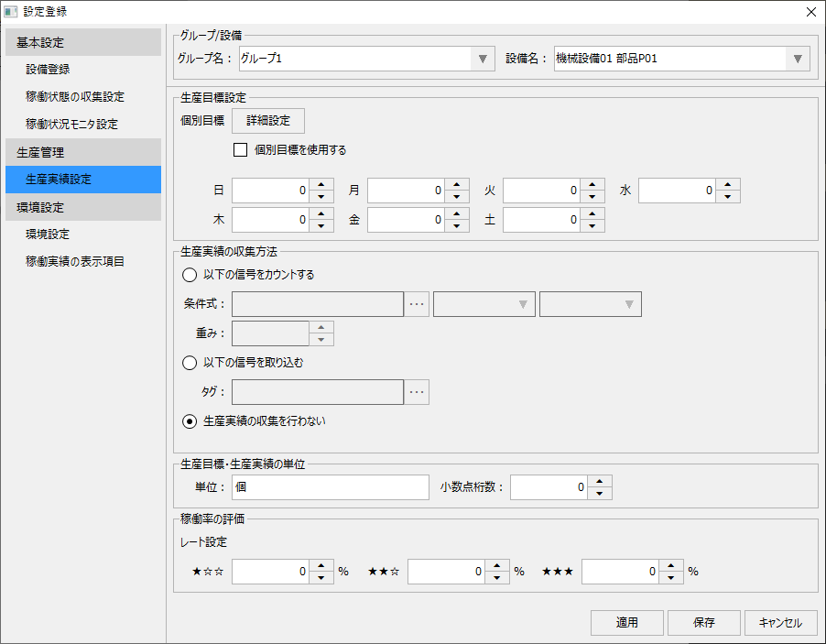The image size is (826, 644).
Task: Open the タグ browse dialog with the ellipsis button
Action: tap(417, 391)
